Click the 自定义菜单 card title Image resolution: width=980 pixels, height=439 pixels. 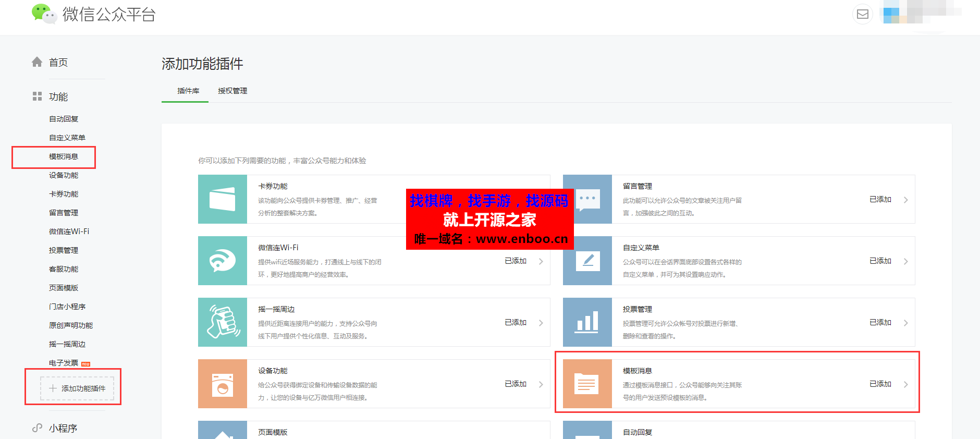click(641, 248)
